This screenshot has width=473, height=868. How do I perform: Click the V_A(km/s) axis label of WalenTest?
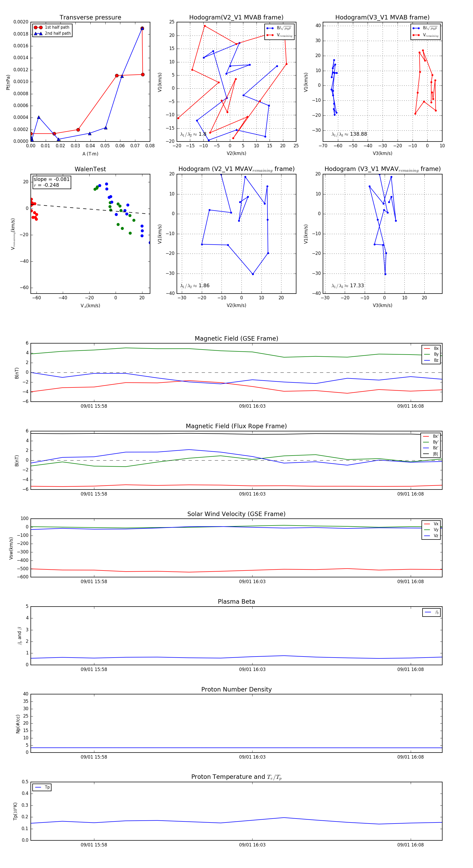(x=90, y=306)
